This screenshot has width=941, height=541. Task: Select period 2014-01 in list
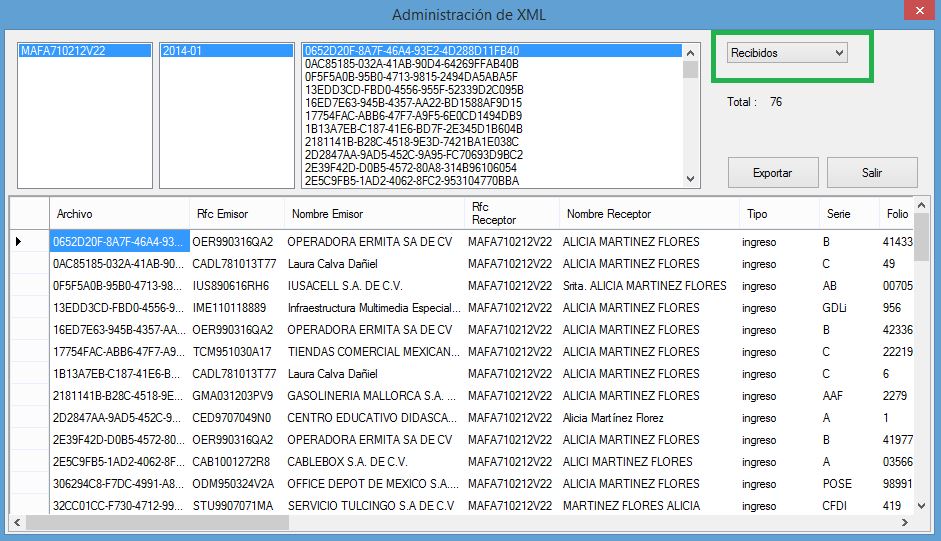[226, 51]
